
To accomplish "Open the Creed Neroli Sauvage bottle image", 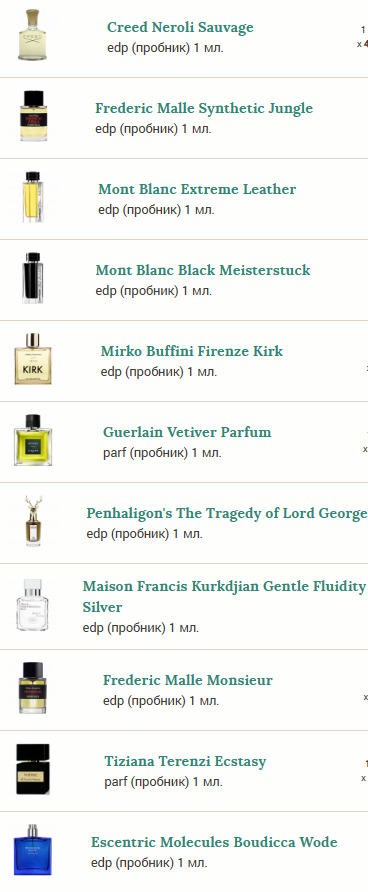I will (x=33, y=35).
